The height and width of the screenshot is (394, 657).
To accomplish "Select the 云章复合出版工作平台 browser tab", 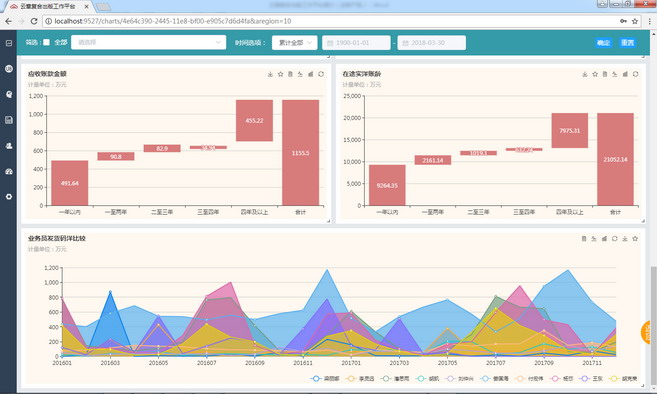I will coord(49,6).
